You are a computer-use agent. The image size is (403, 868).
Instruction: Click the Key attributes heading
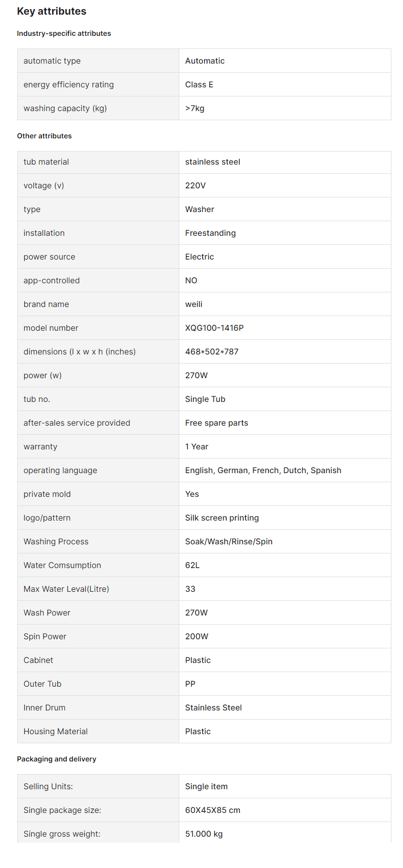coord(52,11)
